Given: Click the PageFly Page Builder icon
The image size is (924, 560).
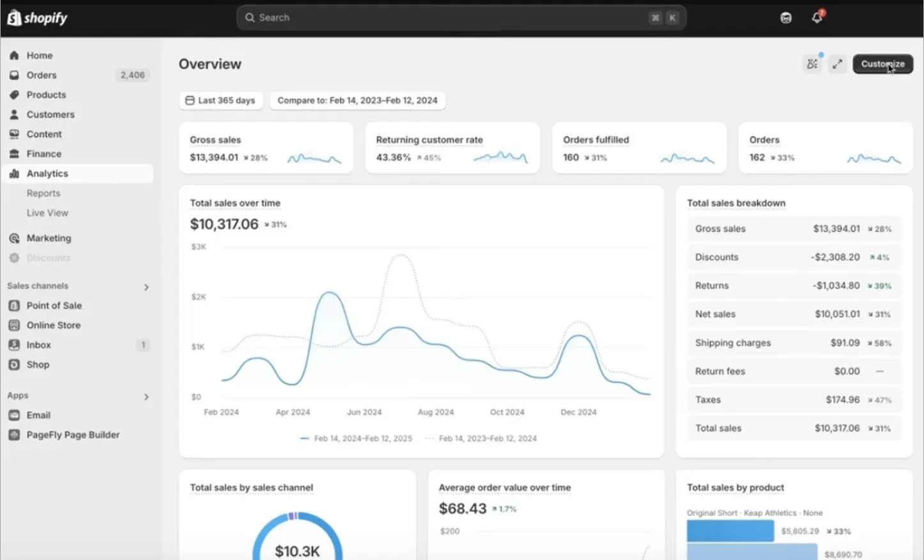Looking at the screenshot, I should point(14,435).
